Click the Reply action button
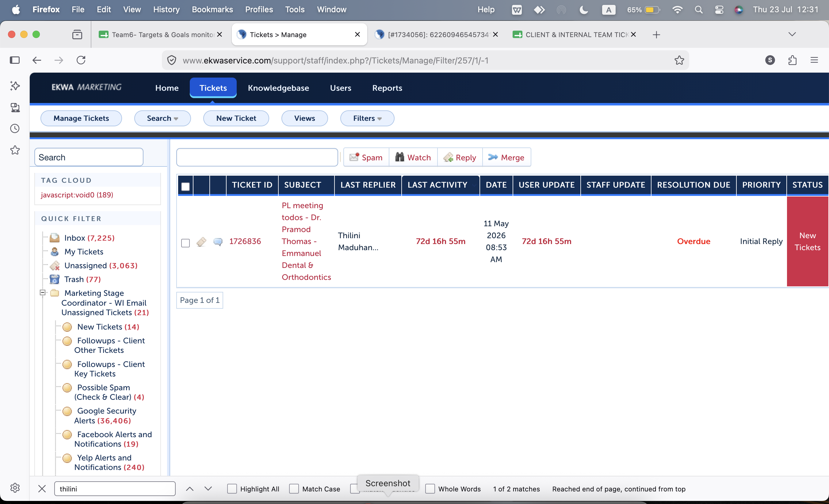Image resolution: width=829 pixels, height=504 pixels. (x=460, y=157)
